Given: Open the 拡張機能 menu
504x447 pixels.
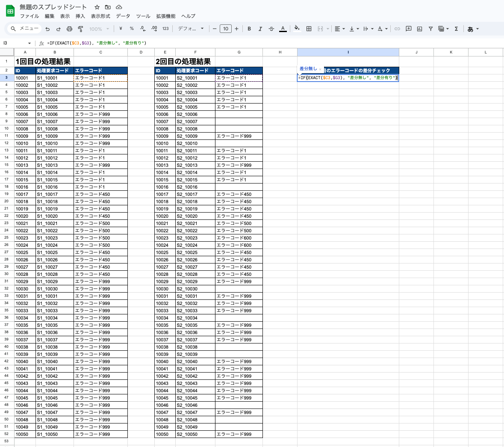Looking at the screenshot, I should (x=166, y=16).
